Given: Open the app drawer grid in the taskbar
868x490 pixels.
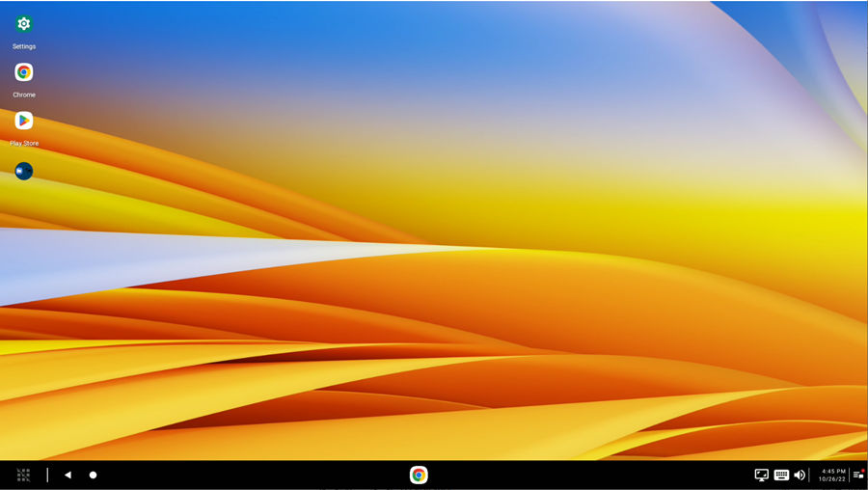Looking at the screenshot, I should pos(23,476).
